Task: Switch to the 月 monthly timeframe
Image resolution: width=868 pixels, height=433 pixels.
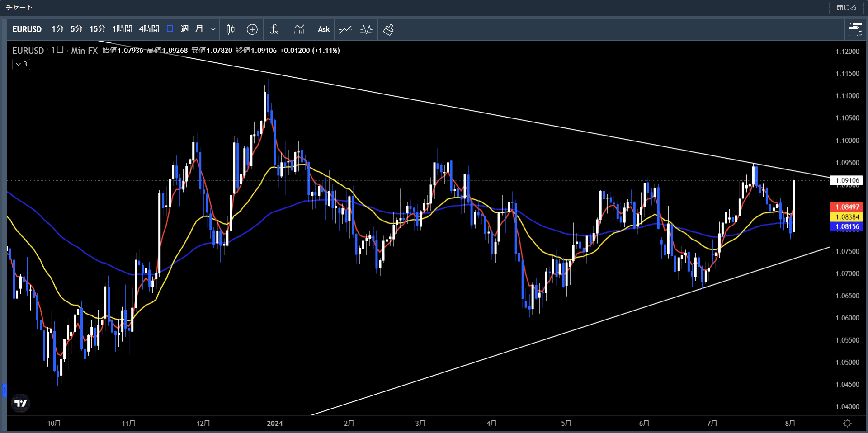Action: point(199,29)
